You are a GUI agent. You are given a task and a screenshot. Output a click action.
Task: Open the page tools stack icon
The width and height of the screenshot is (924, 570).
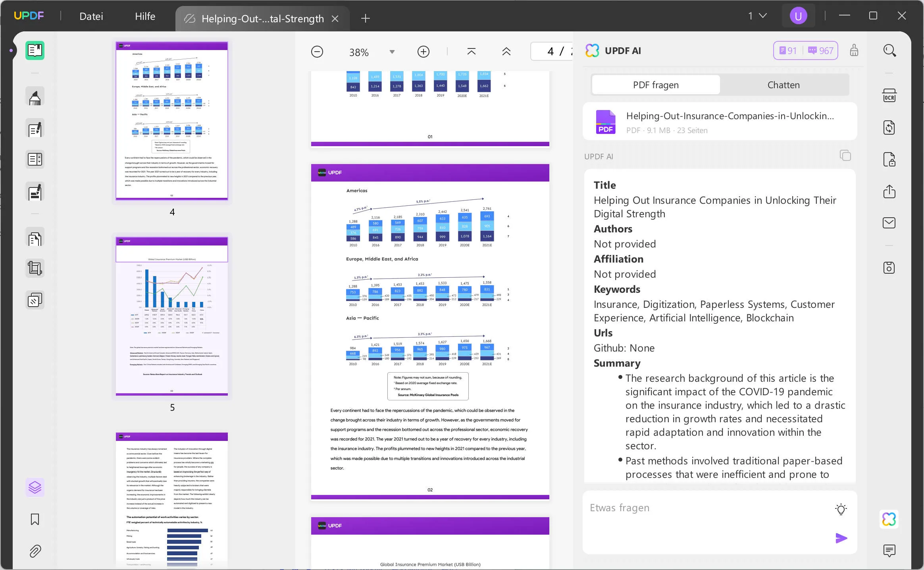point(35,300)
